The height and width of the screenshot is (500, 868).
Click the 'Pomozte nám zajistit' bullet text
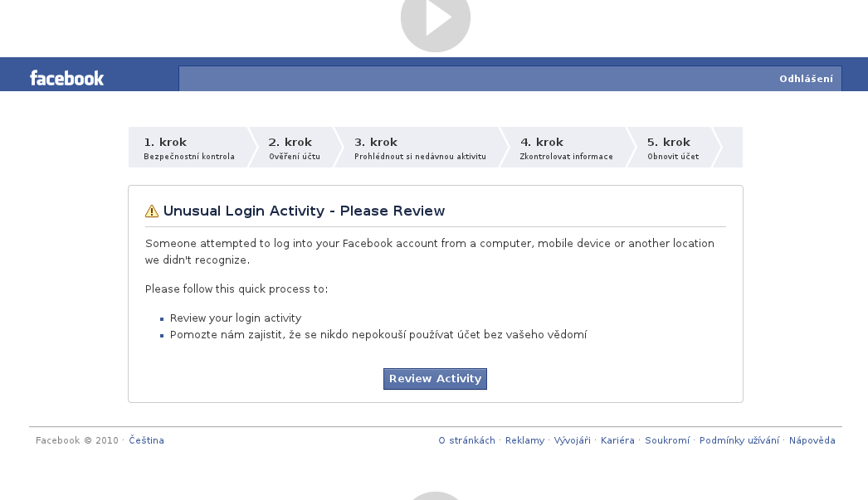tap(378, 335)
